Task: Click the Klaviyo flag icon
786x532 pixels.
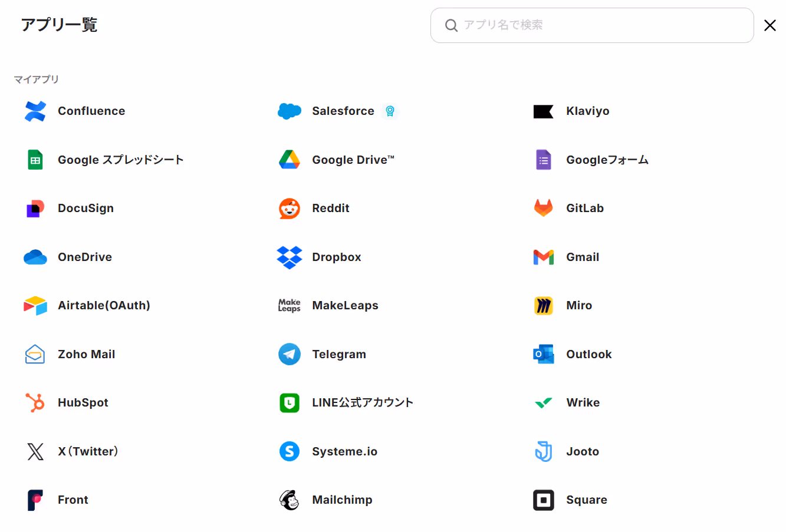Action: (544, 111)
